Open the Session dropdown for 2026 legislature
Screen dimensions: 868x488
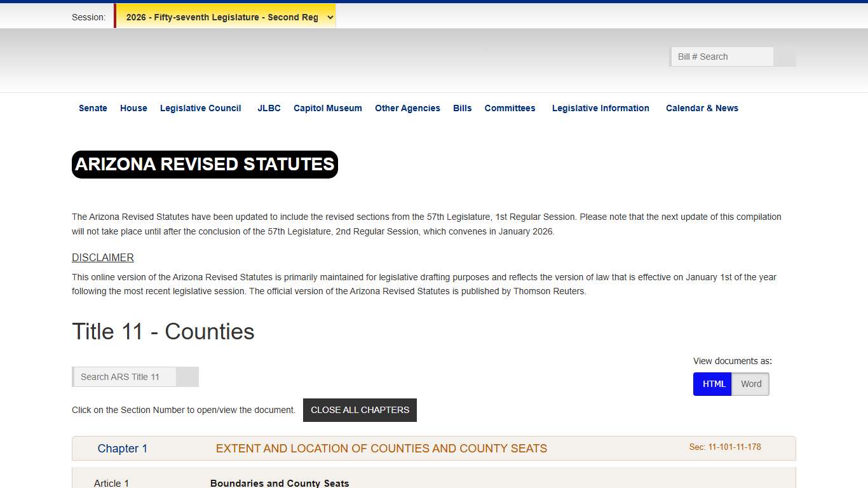226,17
